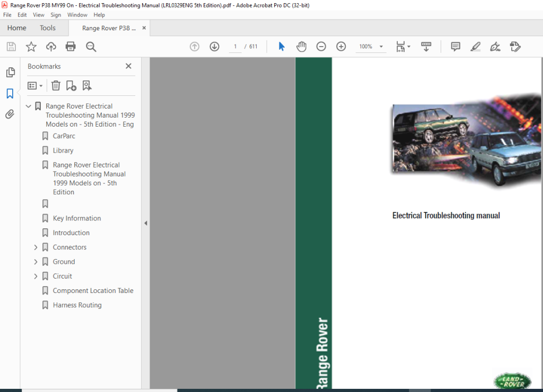
Task: Expand the Connectors bookmark
Action: coord(36,247)
